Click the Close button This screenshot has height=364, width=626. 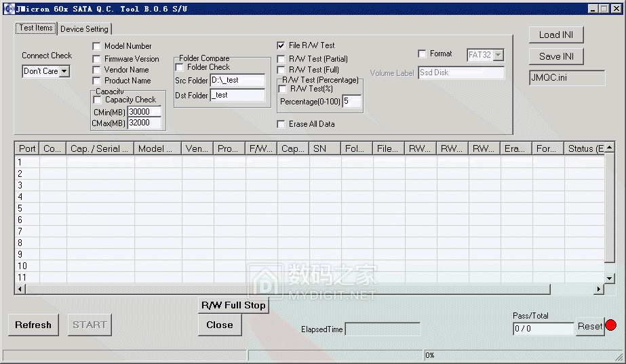[220, 325]
